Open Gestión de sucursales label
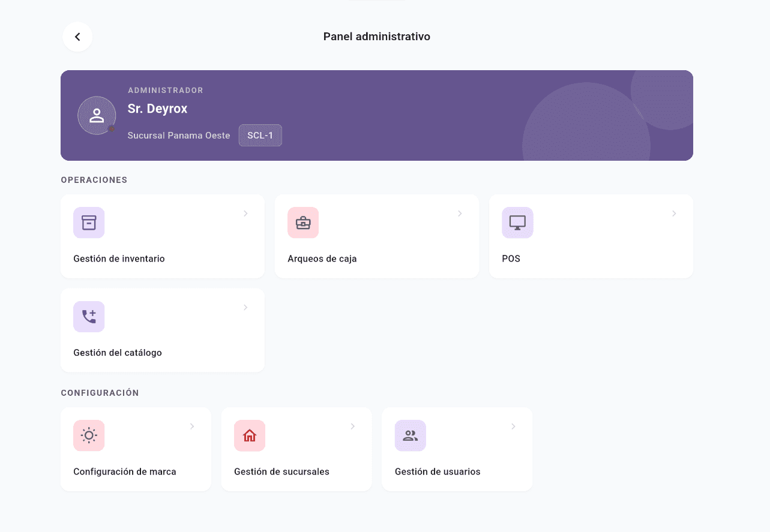This screenshot has width=770, height=532. coord(281,472)
